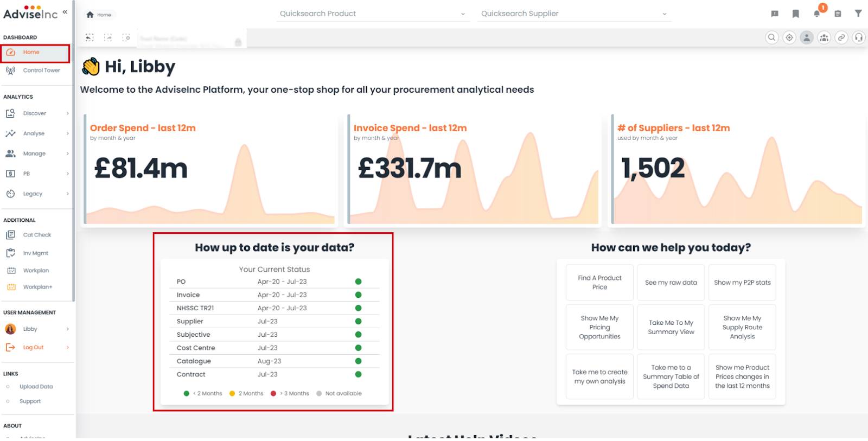Open the Quicksearch Product dropdown
This screenshot has width=868, height=441.
click(x=373, y=14)
